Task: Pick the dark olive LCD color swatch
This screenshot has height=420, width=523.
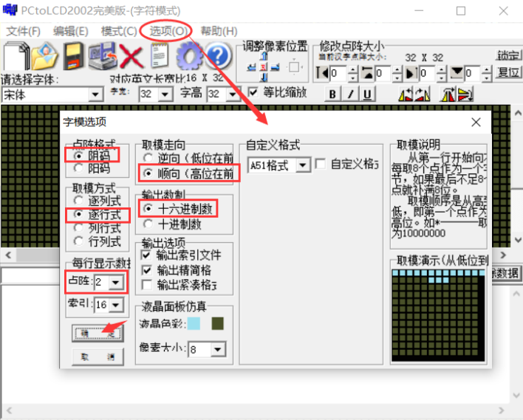Action: pyautogui.click(x=218, y=323)
